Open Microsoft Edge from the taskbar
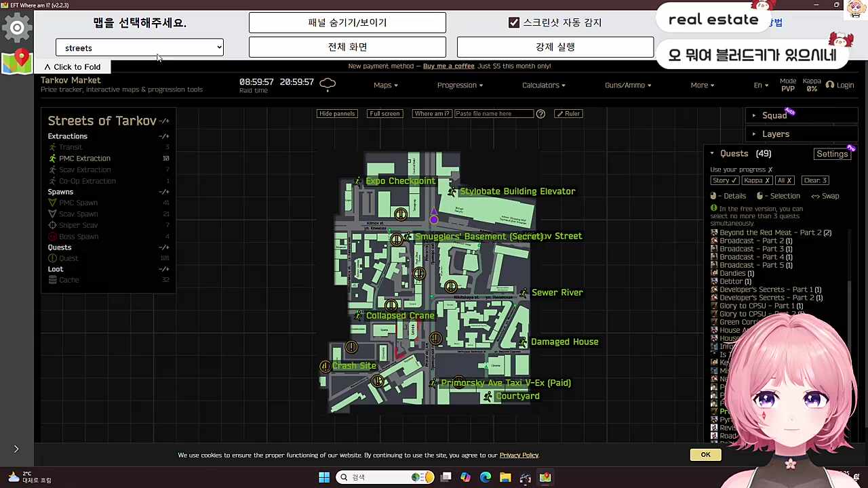This screenshot has height=488, width=868. tap(486, 477)
